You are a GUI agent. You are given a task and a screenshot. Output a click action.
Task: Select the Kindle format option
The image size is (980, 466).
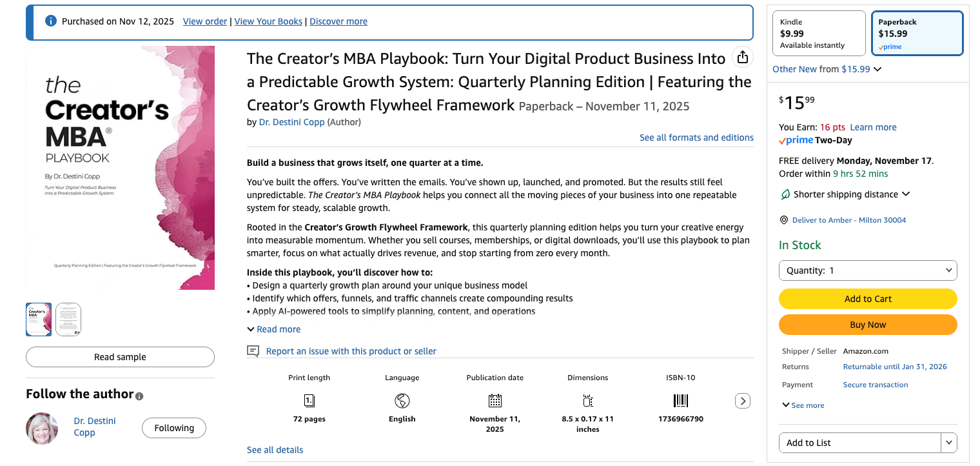pyautogui.click(x=819, y=34)
